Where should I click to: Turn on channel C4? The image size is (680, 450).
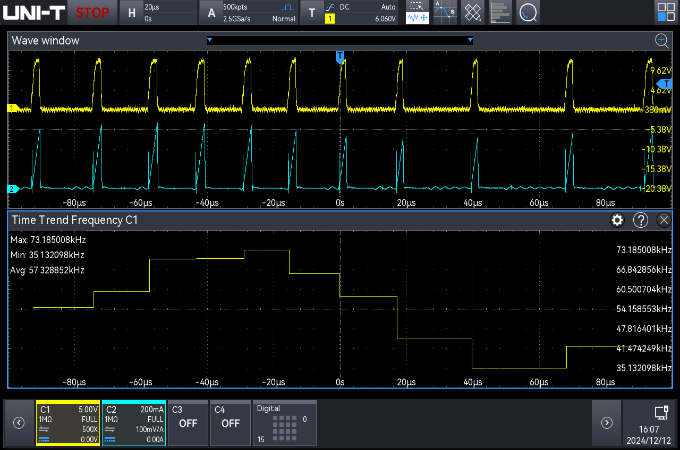pos(230,423)
